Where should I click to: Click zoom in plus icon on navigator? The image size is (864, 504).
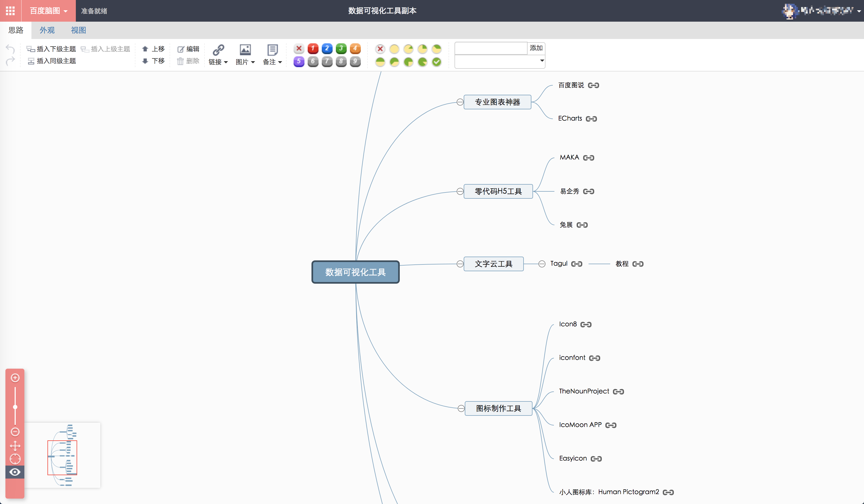pyautogui.click(x=15, y=378)
